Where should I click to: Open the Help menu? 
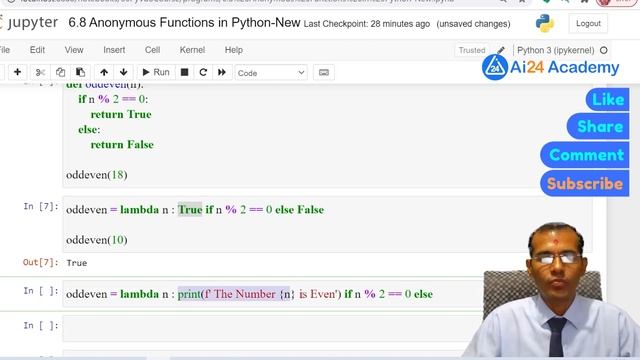pos(233,50)
